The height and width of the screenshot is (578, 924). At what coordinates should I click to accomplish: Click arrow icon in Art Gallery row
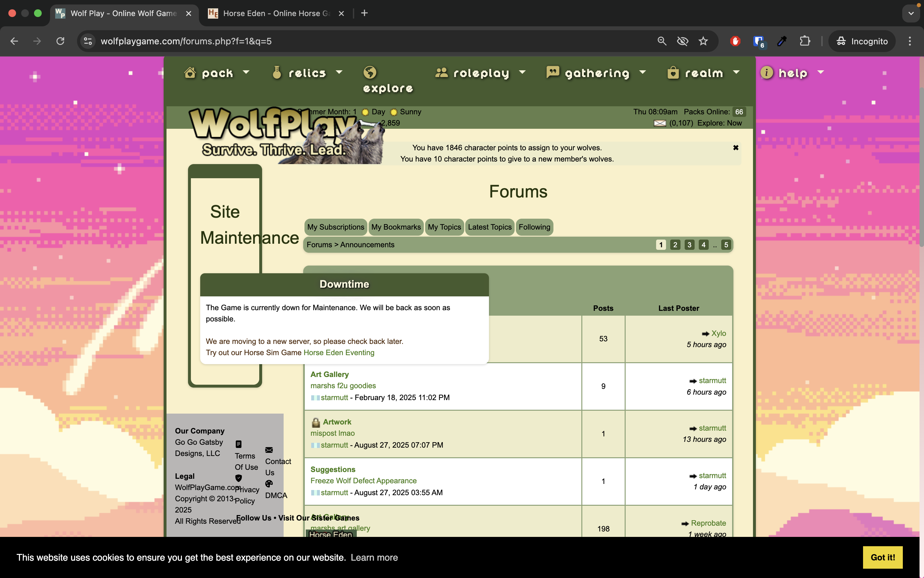693,381
